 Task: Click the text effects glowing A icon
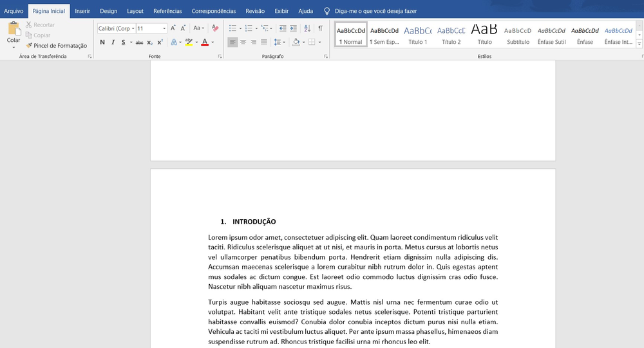point(174,42)
